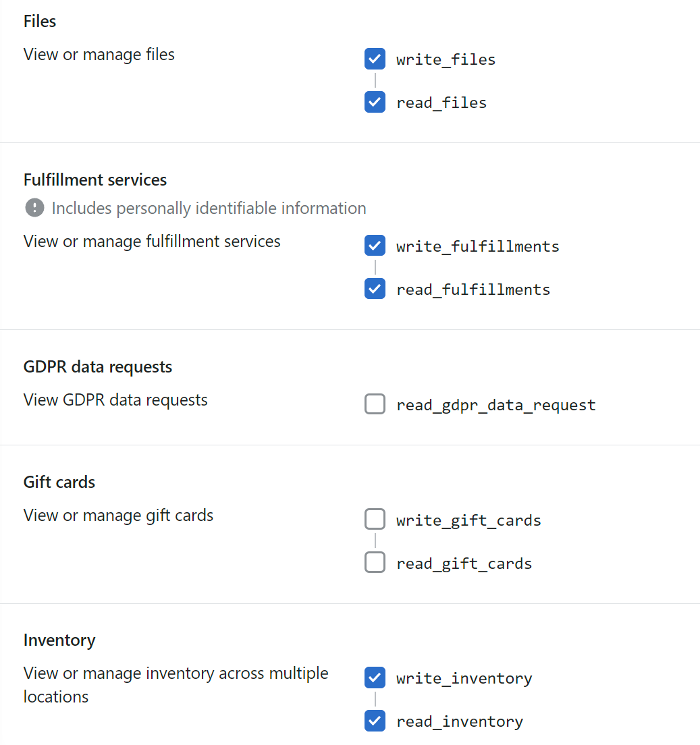Screen dimensions: 700x745
Task: Enable the read_gdpr_data_request scope
Action: pyautogui.click(x=375, y=404)
